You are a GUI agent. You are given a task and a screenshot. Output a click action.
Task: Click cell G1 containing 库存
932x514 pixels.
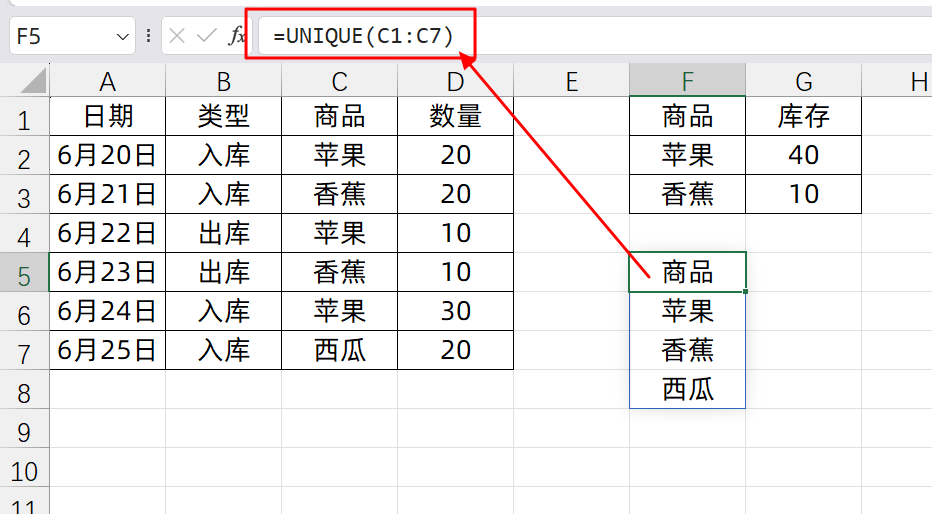click(x=803, y=116)
